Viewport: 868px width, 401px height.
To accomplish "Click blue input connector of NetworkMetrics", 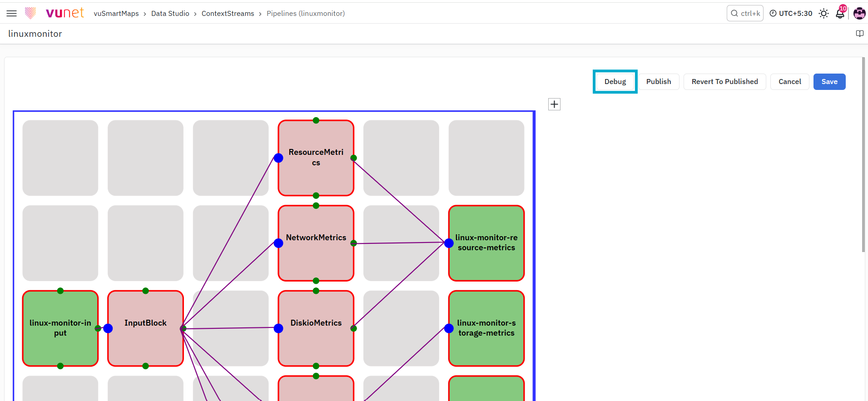I will tap(278, 243).
